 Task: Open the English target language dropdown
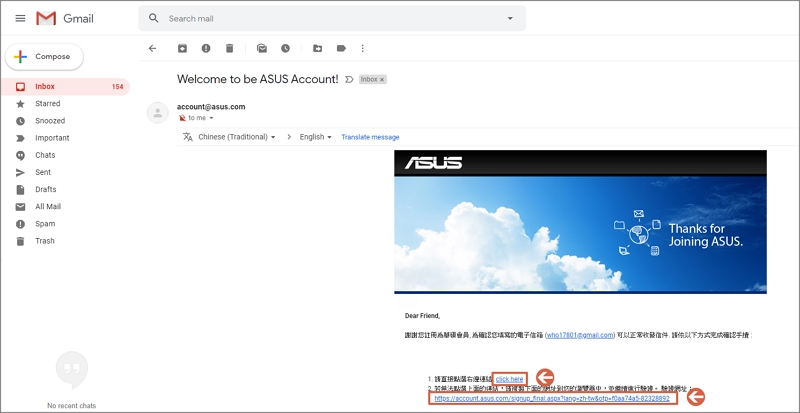[x=315, y=137]
